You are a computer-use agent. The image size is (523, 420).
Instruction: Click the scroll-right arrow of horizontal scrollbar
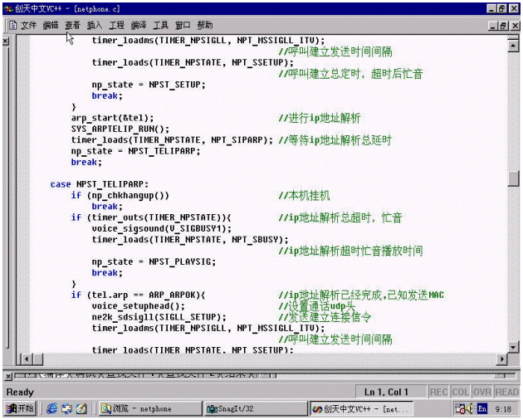(501, 359)
